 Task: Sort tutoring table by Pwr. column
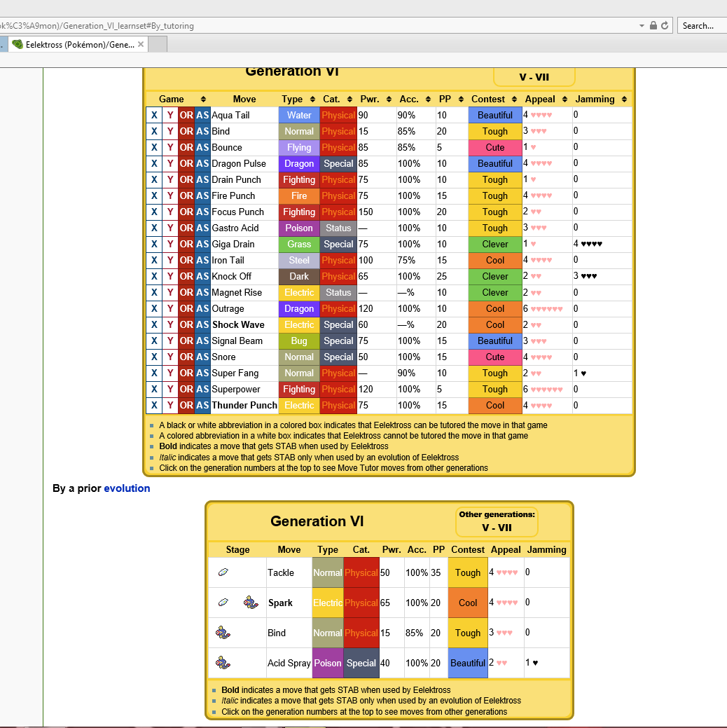click(x=389, y=99)
